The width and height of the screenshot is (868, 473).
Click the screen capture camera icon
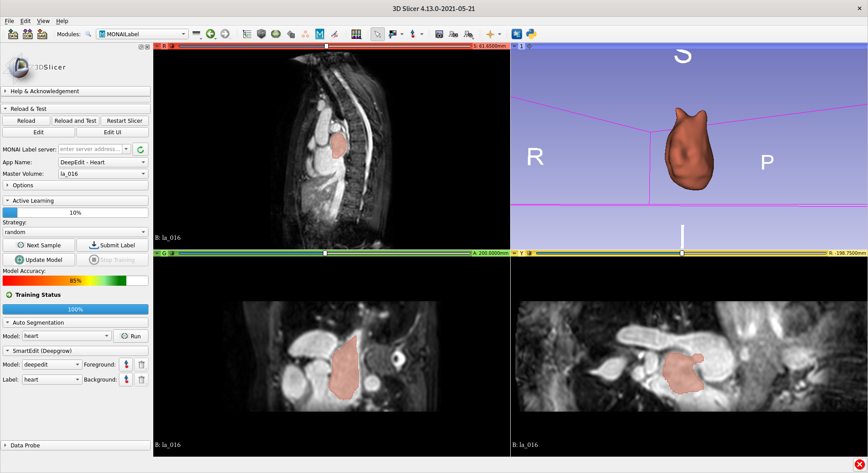(439, 34)
